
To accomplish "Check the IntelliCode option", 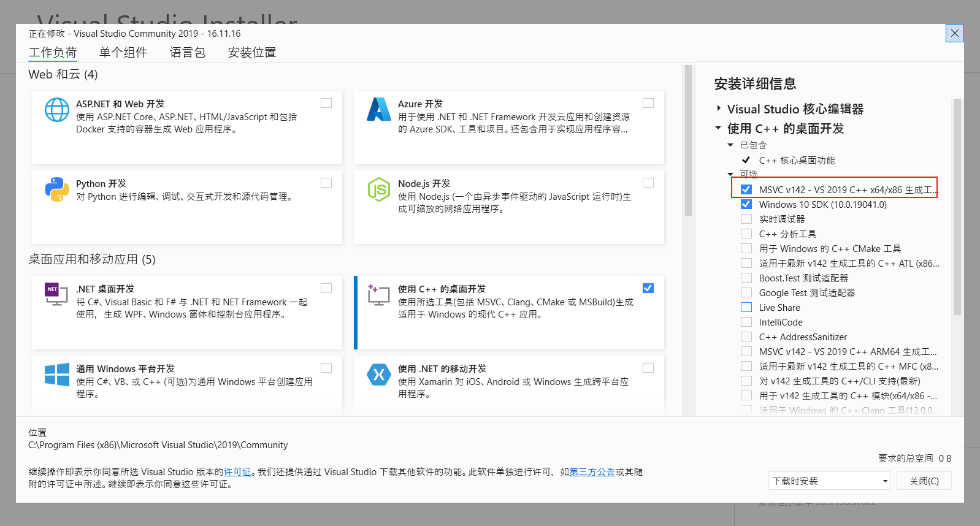I will point(746,322).
